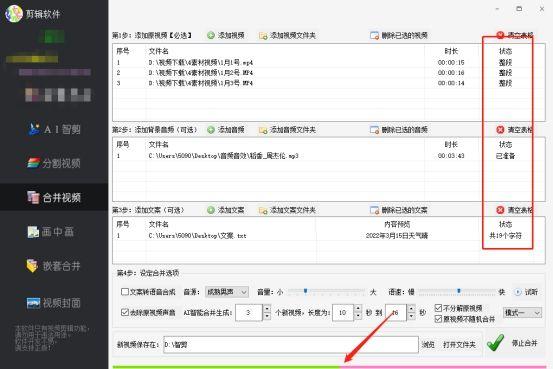This screenshot has width=553, height=369.
Task: Click the 浏览 browse button
Action: coord(428,345)
